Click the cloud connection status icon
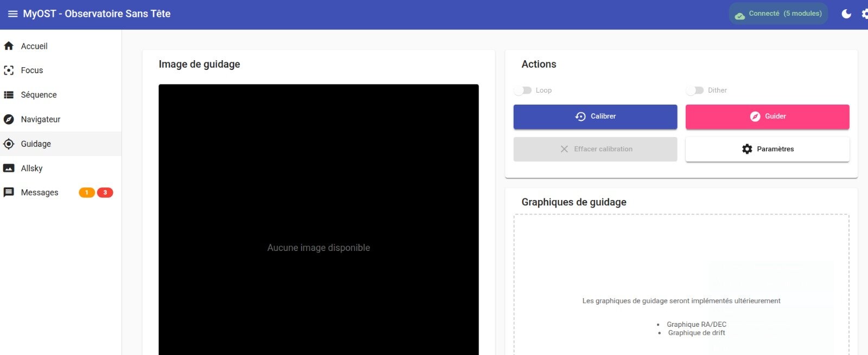Screen dimensions: 868x355 click(x=739, y=16)
